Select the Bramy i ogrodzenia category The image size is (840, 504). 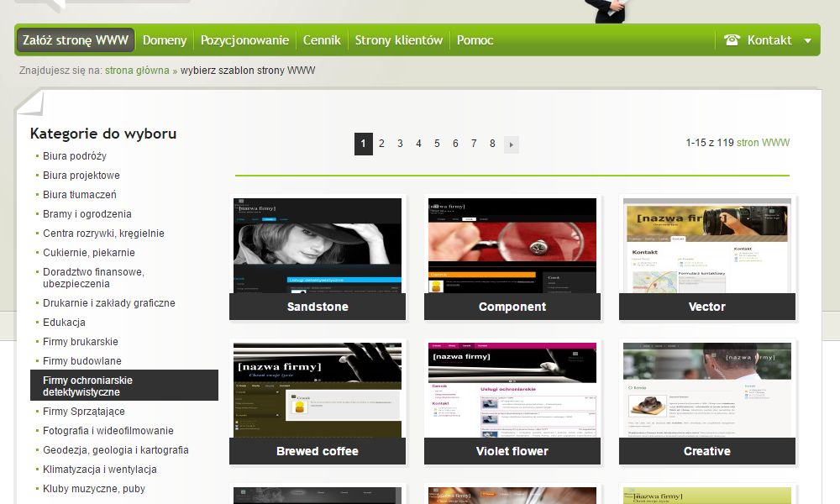coord(87,213)
